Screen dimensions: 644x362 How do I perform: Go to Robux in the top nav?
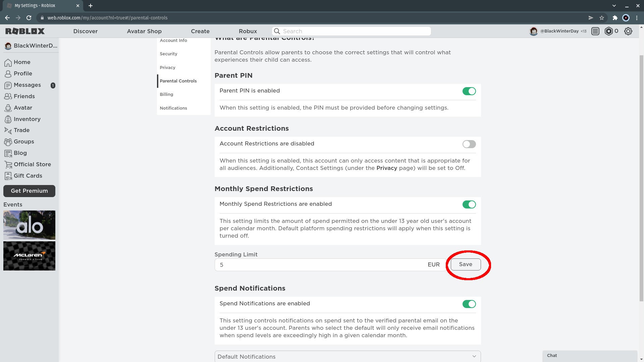[x=248, y=31]
